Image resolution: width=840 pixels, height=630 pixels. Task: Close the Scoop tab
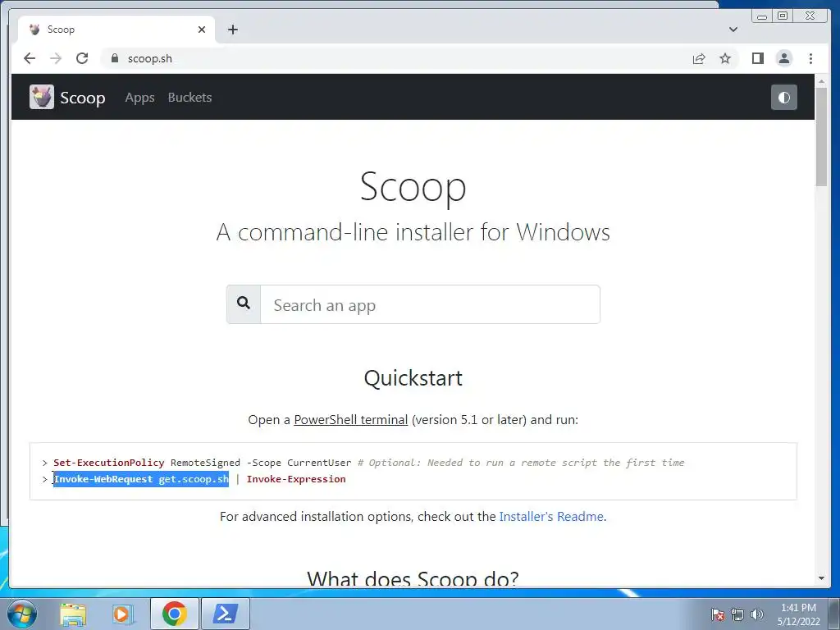tap(202, 30)
